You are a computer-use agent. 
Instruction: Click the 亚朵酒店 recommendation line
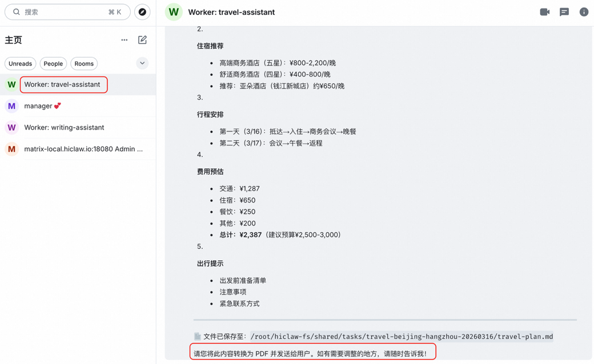pos(282,86)
